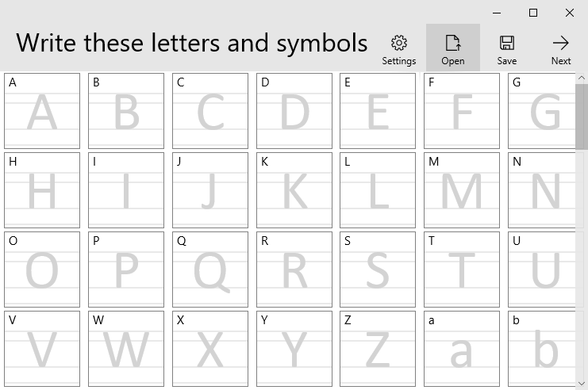Screen dimensions: 588x390
Task: Select the letter K writing box
Action: pyautogui.click(x=294, y=190)
